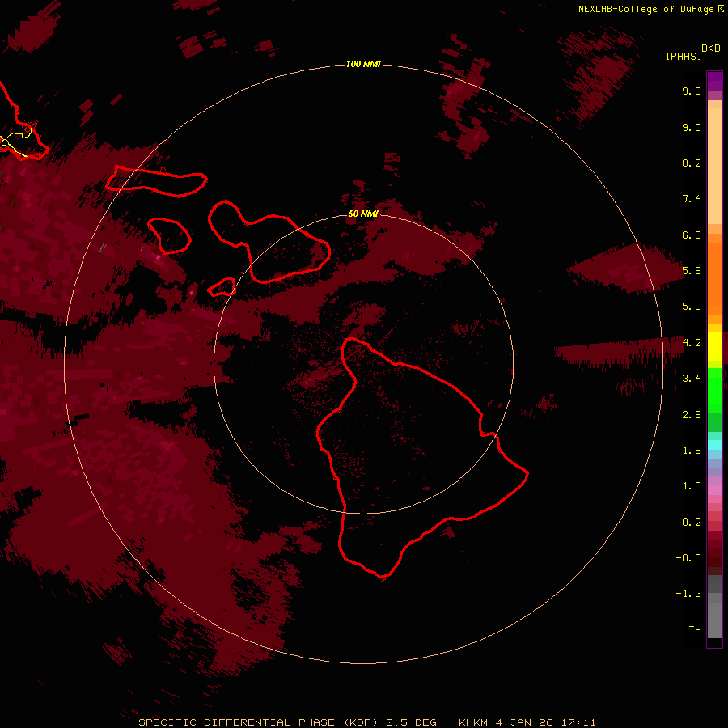
Task: Pick the pink band of the color bar
Action: pyautogui.click(x=714, y=490)
